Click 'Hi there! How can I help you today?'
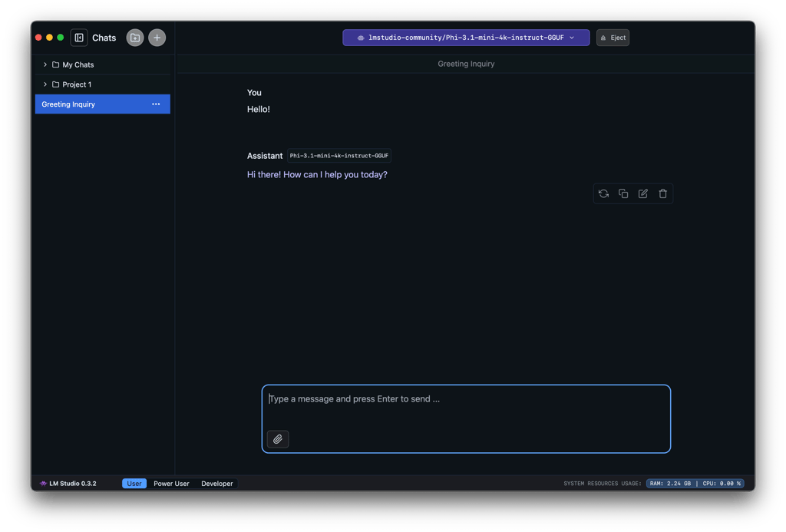The height and width of the screenshot is (532, 786). click(x=317, y=174)
